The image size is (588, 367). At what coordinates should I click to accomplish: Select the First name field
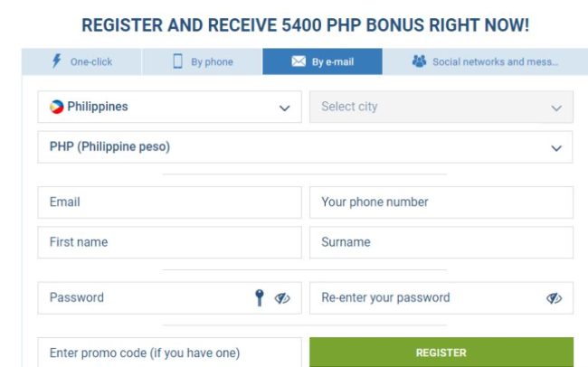(169, 242)
